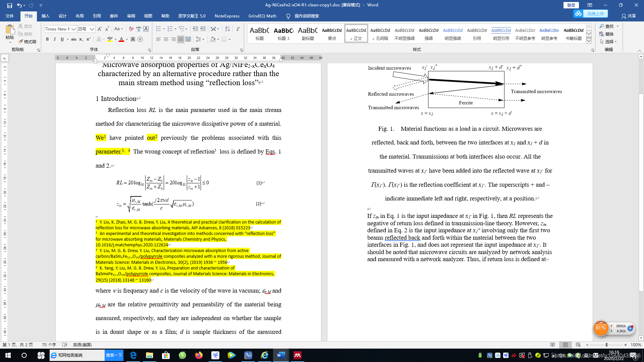Apply bold formatting with B button

[x=47, y=39]
